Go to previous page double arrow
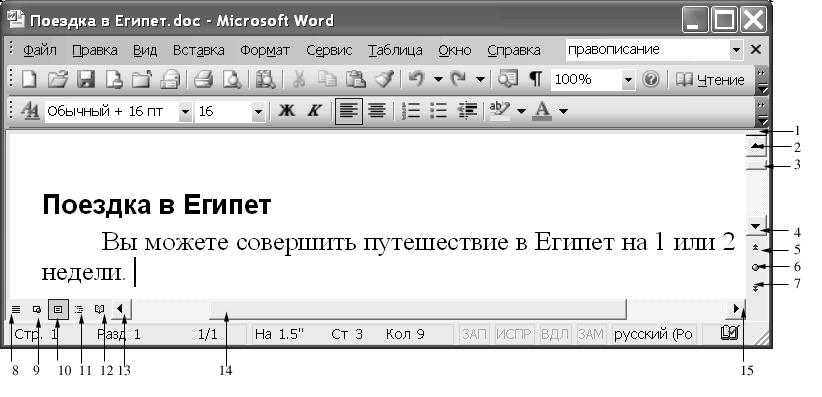Image resolution: width=822 pixels, height=397 pixels. [x=755, y=248]
